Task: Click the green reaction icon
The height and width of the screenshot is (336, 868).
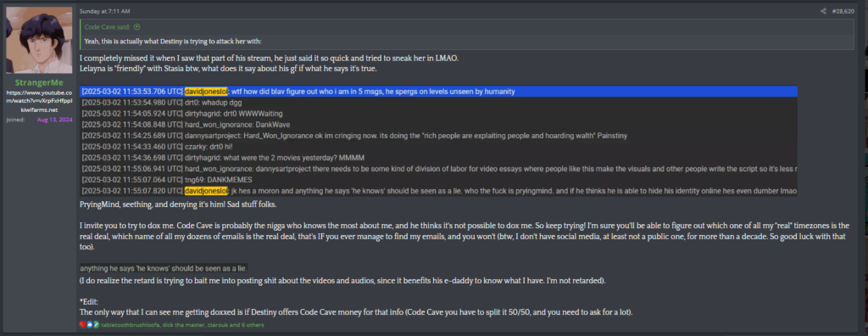Action: pos(95,325)
